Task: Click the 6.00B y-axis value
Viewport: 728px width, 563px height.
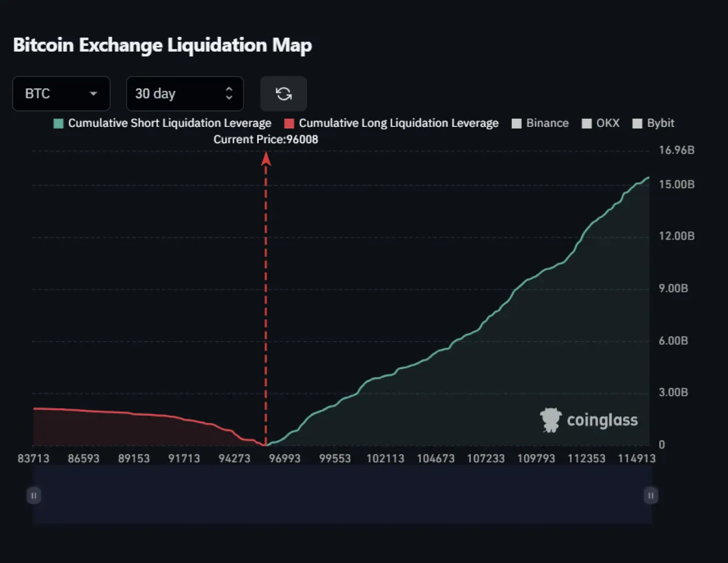Action: pyautogui.click(x=673, y=341)
